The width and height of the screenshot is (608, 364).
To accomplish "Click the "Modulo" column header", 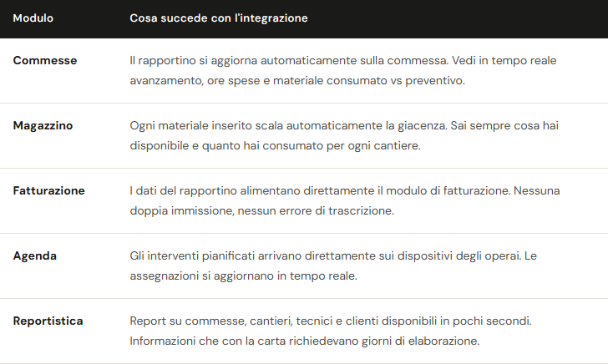I will point(33,18).
